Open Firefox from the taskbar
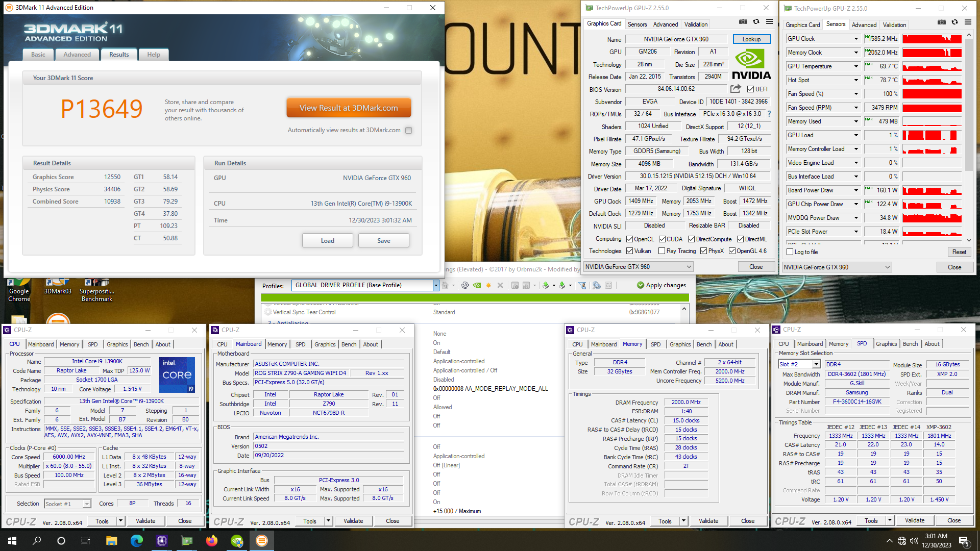This screenshot has width=980, height=551. (212, 541)
